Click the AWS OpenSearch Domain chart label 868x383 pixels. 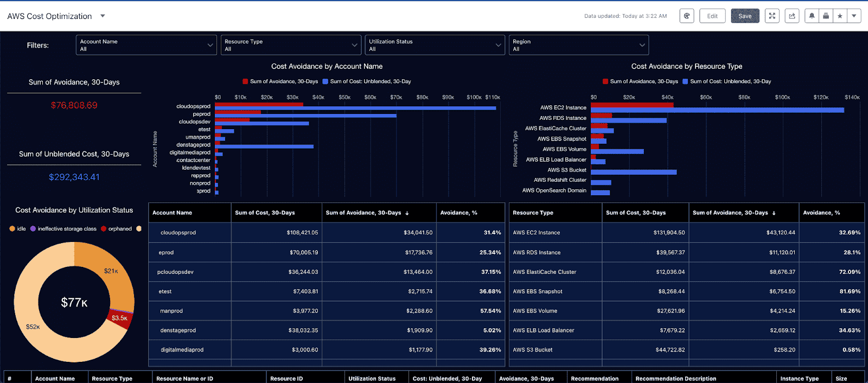pyautogui.click(x=554, y=190)
